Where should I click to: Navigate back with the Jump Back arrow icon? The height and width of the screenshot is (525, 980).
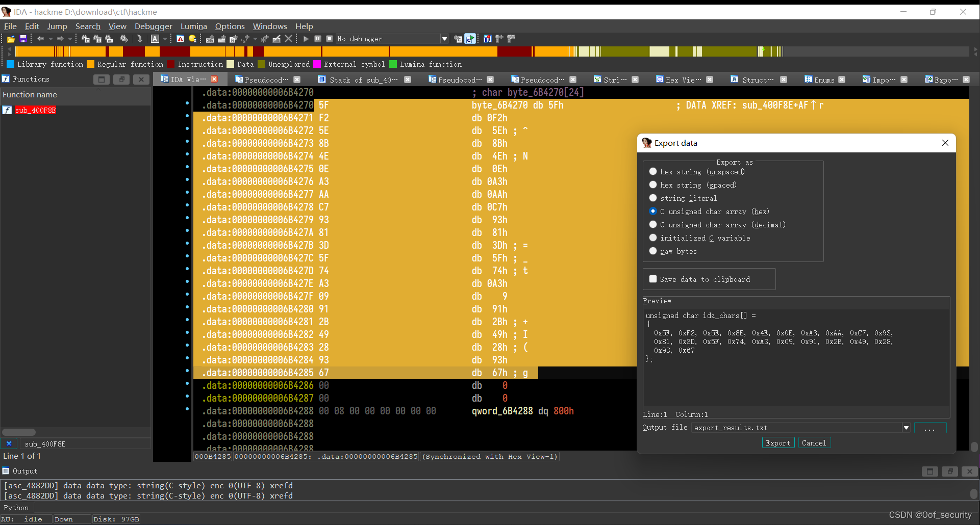41,39
